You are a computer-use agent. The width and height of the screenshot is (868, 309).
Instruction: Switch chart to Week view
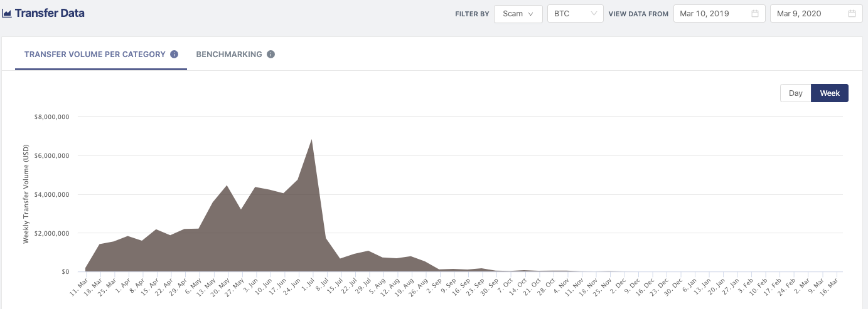pos(830,93)
